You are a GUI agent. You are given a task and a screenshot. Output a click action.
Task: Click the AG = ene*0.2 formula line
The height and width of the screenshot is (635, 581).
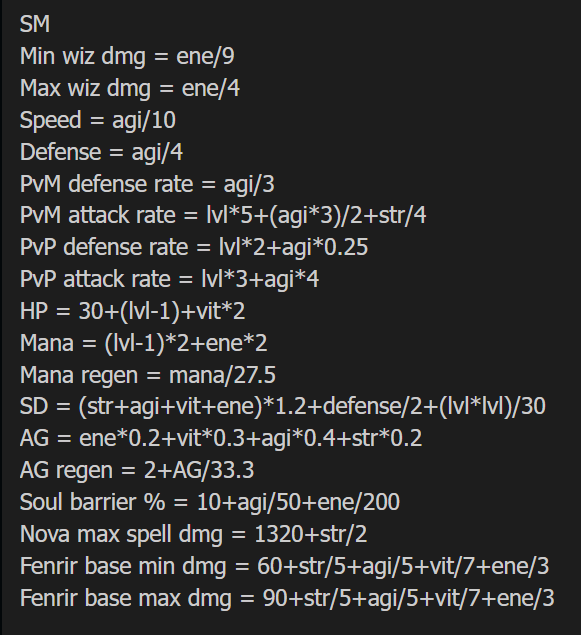(221, 438)
